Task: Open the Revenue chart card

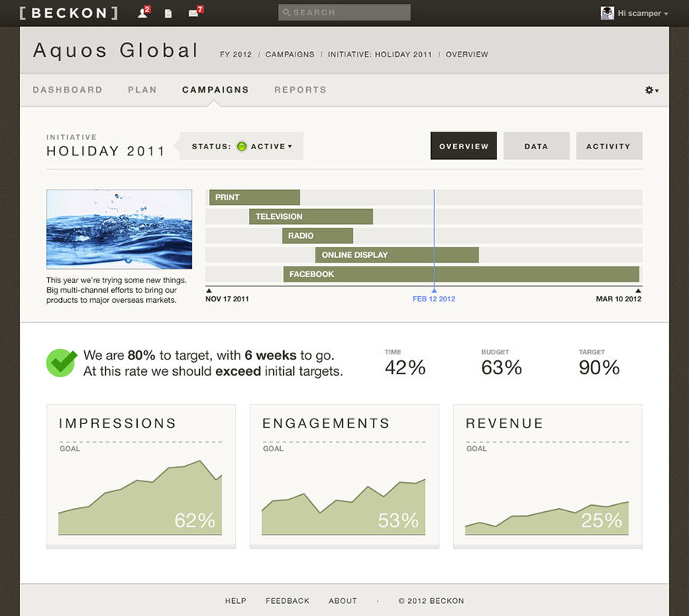Action: (547, 476)
